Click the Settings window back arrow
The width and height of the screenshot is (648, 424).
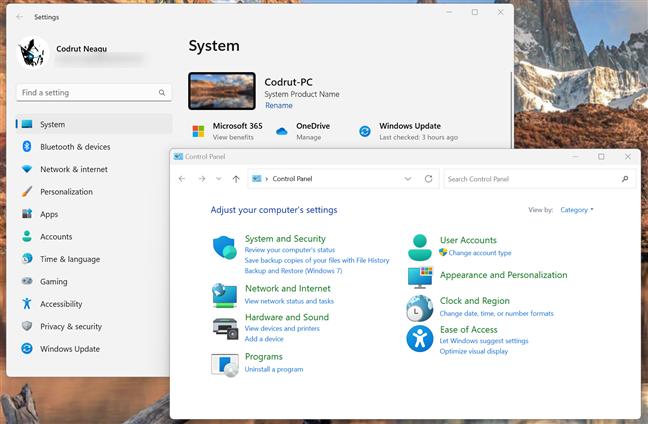(x=19, y=17)
